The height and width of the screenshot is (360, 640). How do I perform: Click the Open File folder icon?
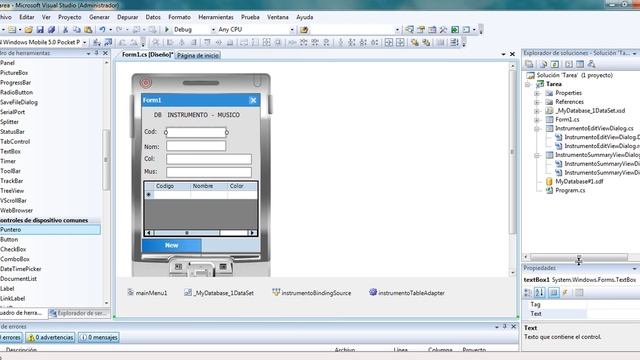28,30
